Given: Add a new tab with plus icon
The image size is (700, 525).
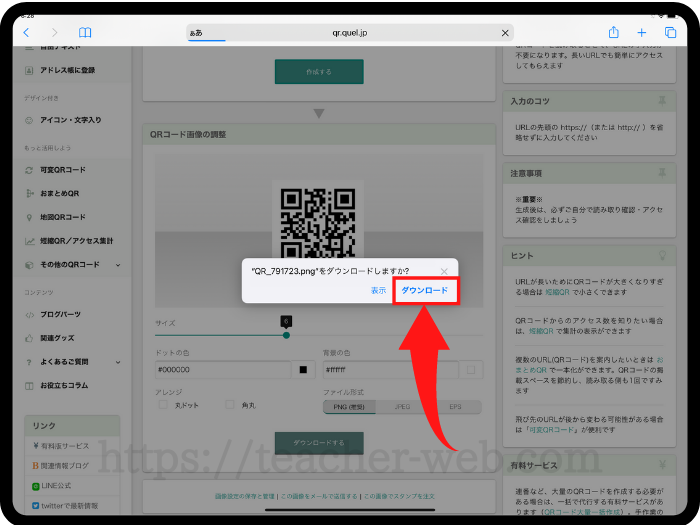Looking at the screenshot, I should coord(642,33).
